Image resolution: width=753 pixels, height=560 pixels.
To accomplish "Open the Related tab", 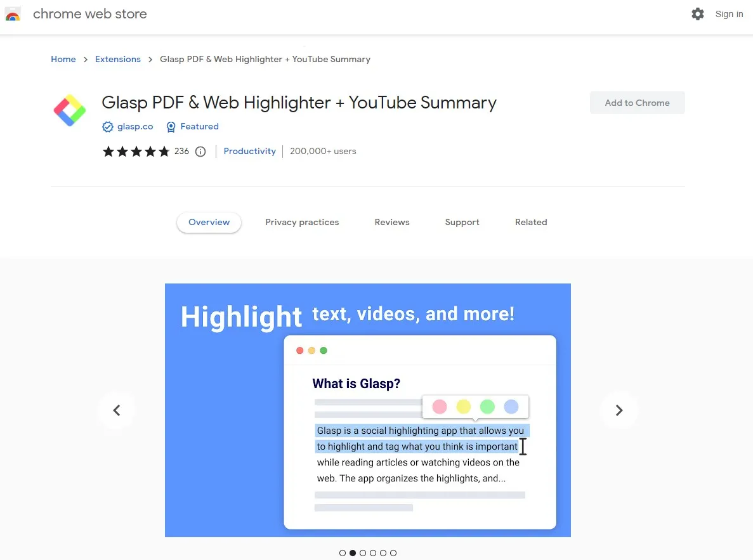I will pos(531,223).
